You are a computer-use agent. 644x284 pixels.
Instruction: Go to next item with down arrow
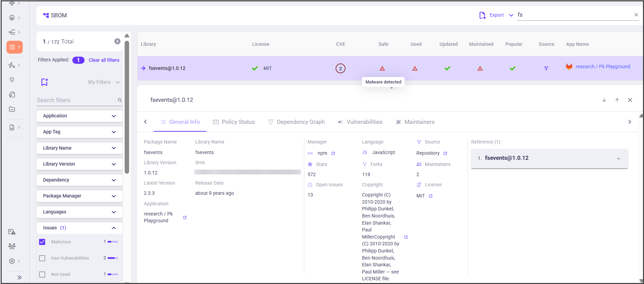[604, 100]
